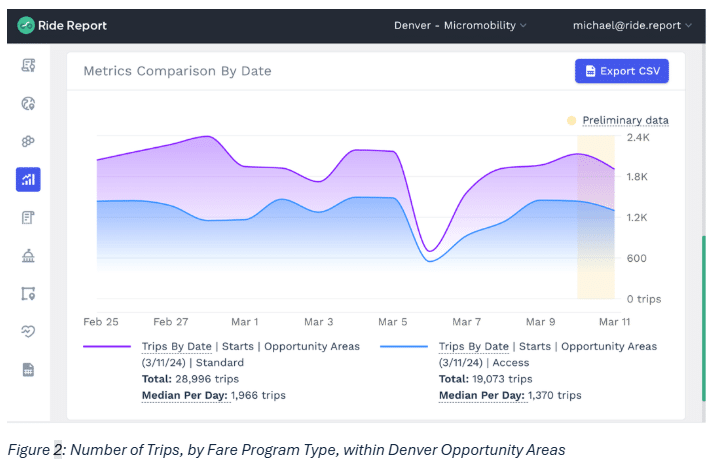The image size is (717, 460).
Task: Click the green page scrollbar on right edge
Action: [x=703, y=320]
